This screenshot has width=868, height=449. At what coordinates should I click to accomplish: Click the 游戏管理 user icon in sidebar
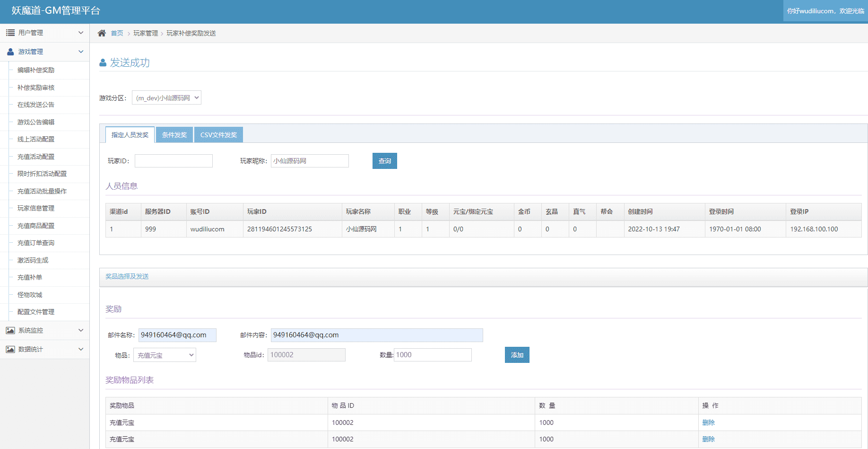[10, 52]
